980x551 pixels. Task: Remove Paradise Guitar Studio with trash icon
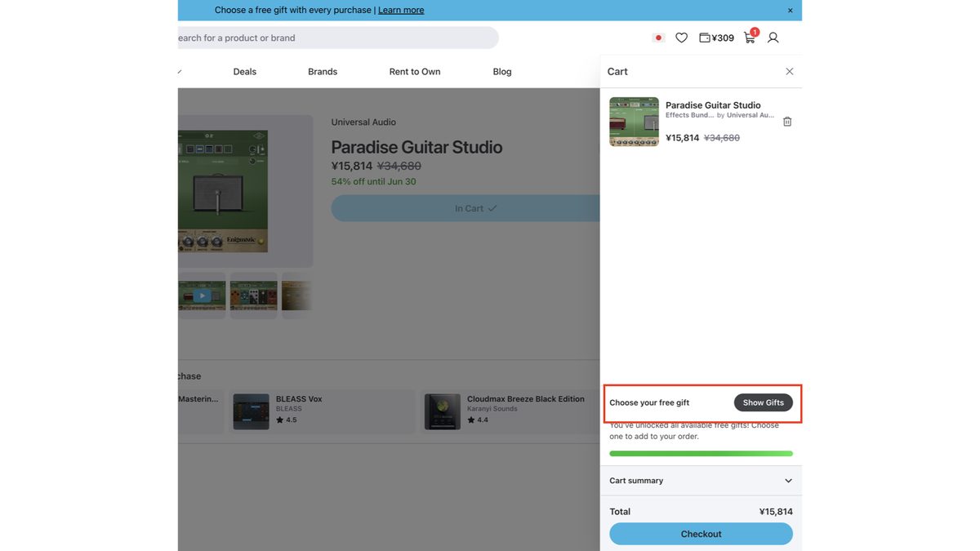(x=787, y=122)
